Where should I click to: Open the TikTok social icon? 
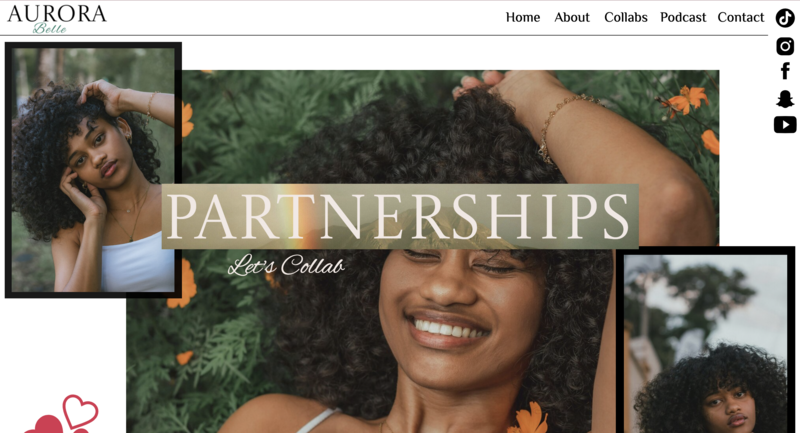pos(785,18)
